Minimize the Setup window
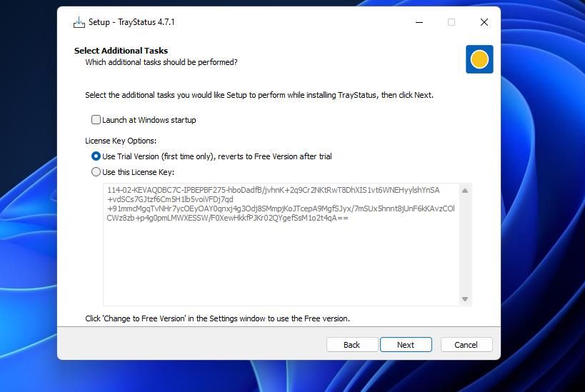Screen dimensions: 585x392 pos(419,22)
